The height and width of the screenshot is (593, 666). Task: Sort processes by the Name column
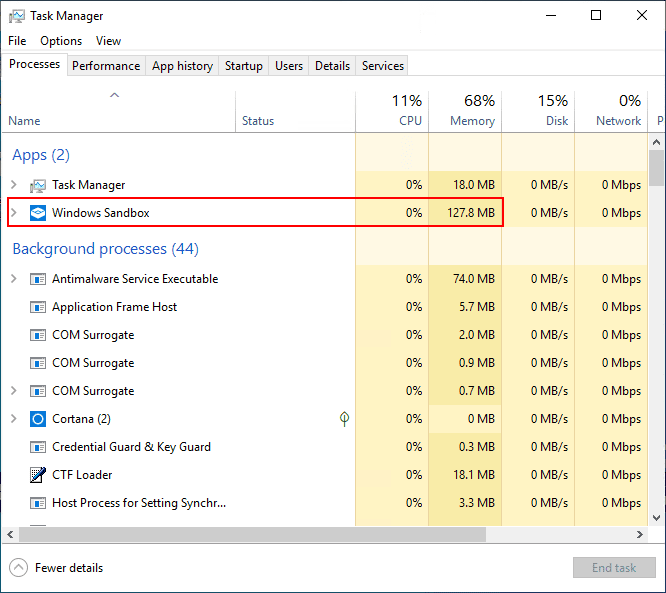pos(24,121)
